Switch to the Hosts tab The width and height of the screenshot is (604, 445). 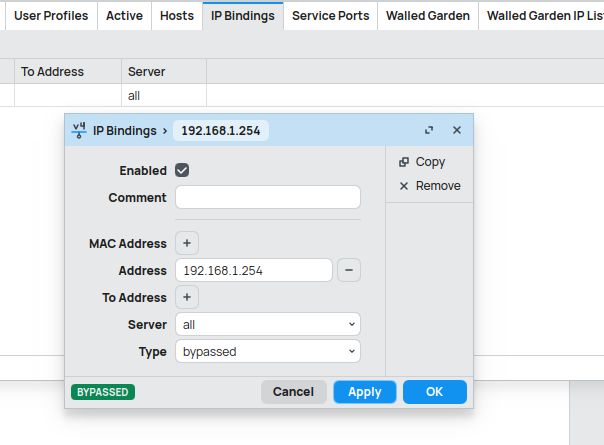177,16
